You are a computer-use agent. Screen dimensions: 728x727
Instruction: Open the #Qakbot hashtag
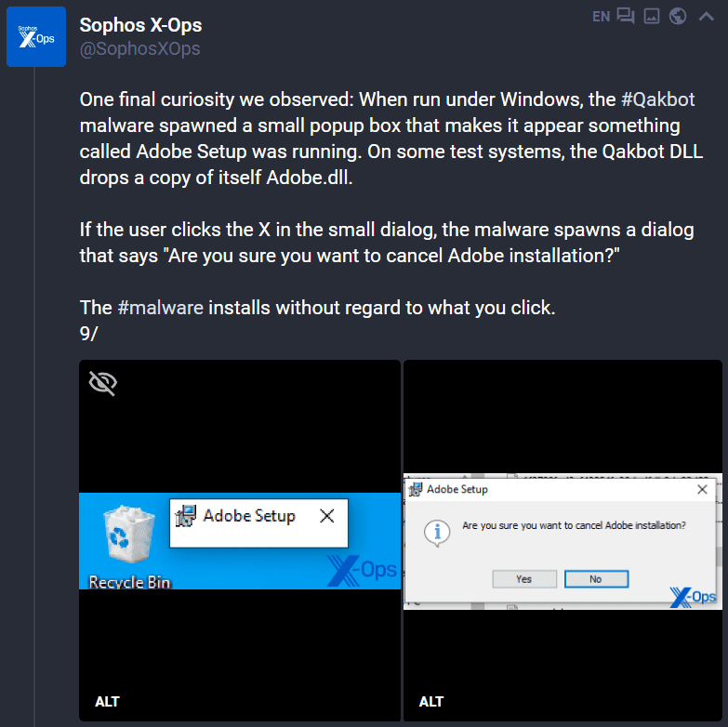[x=657, y=99]
